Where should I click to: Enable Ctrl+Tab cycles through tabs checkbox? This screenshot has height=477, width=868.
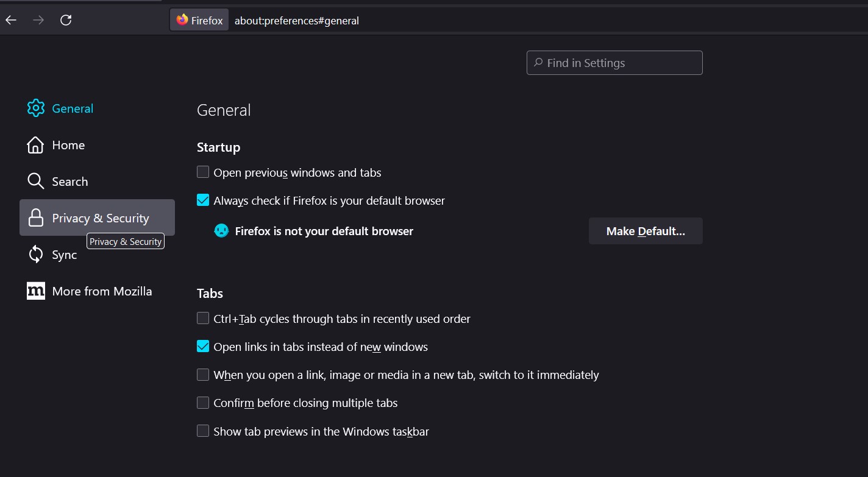pos(203,319)
